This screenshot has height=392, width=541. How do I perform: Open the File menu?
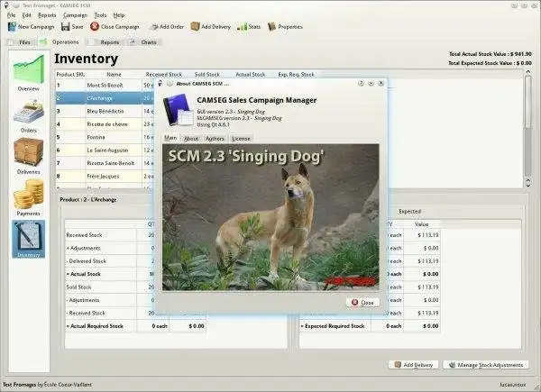pos(11,15)
